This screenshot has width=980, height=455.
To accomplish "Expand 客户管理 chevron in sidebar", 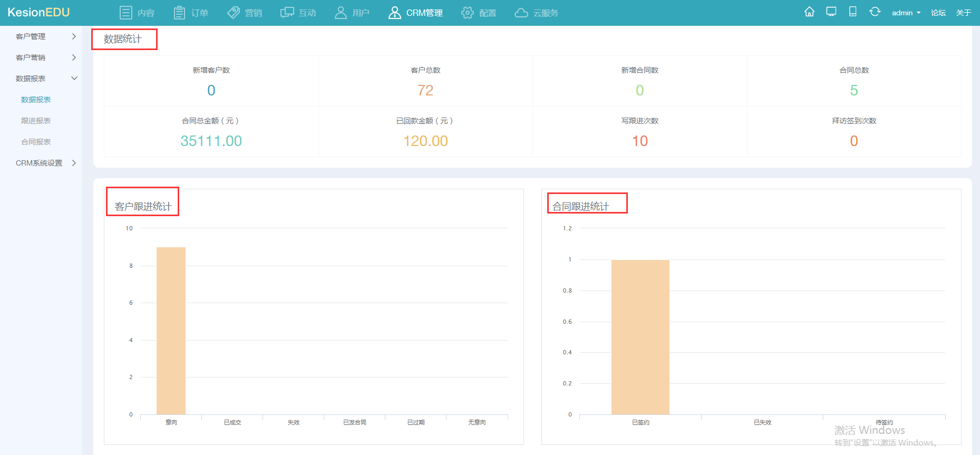I will [x=74, y=36].
